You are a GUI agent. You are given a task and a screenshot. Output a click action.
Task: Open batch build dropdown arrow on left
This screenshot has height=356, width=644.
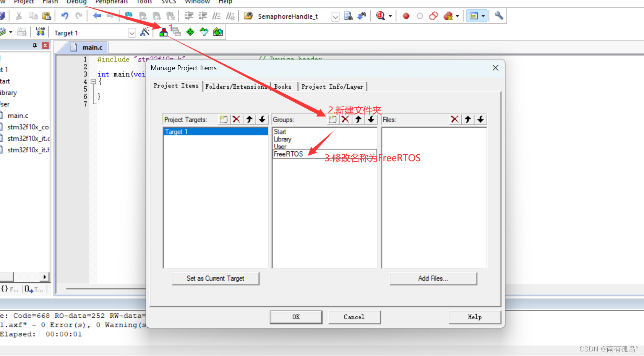[x=11, y=32]
